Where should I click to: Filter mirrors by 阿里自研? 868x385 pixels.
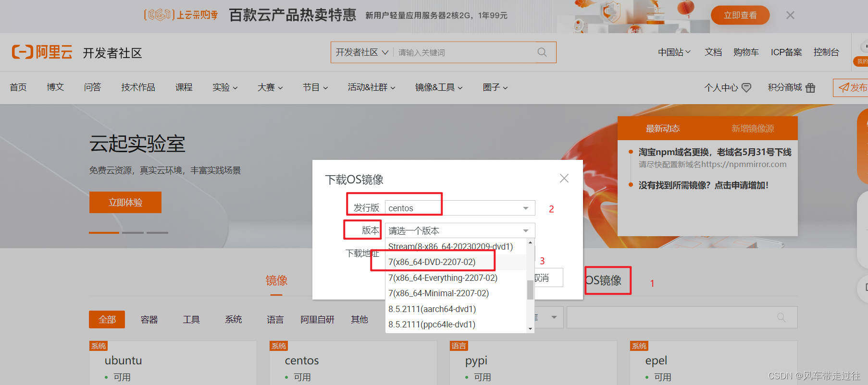317,320
